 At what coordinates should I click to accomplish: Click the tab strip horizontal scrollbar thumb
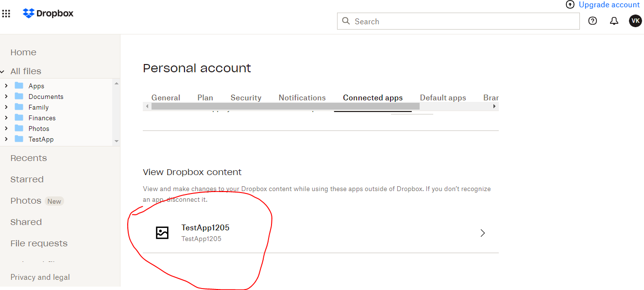coord(285,106)
